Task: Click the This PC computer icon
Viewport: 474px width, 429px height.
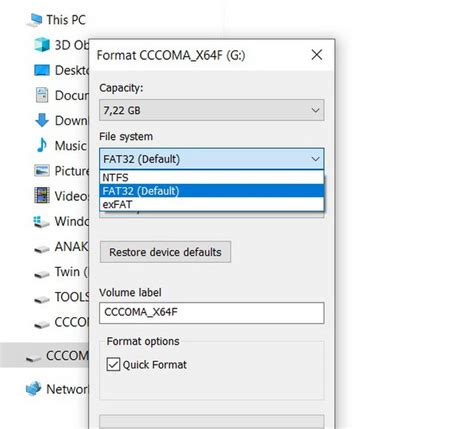Action: coord(35,20)
